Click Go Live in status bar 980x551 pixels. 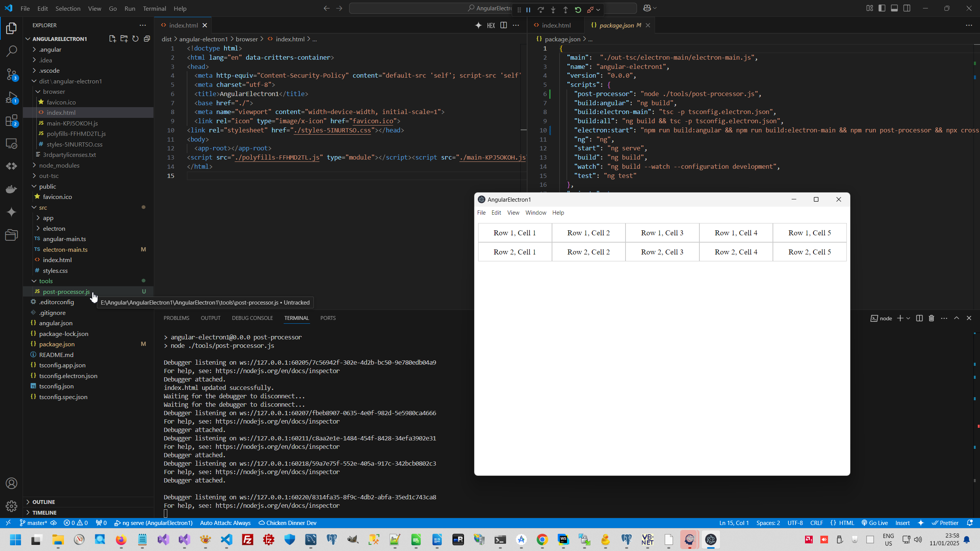pyautogui.click(x=875, y=523)
